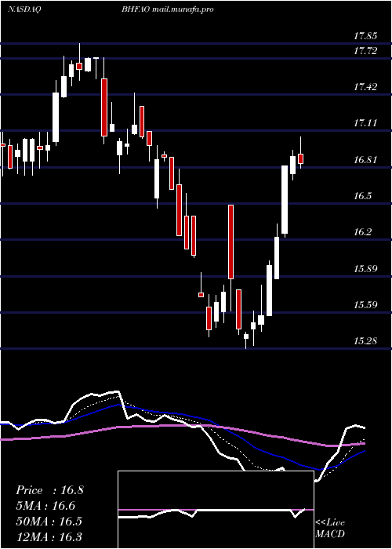Click the 12MA : 16.3 readout

coord(49,536)
